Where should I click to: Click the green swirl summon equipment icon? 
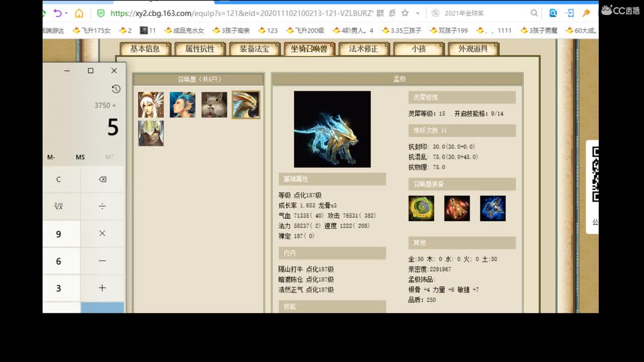(421, 208)
